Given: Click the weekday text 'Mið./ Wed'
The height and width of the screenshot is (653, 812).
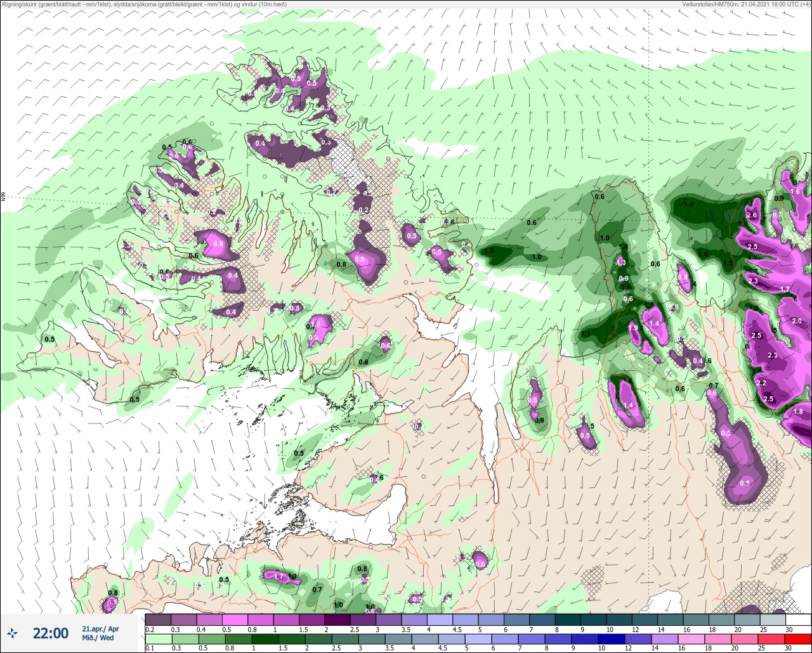Looking at the screenshot, I should pyautogui.click(x=98, y=638).
